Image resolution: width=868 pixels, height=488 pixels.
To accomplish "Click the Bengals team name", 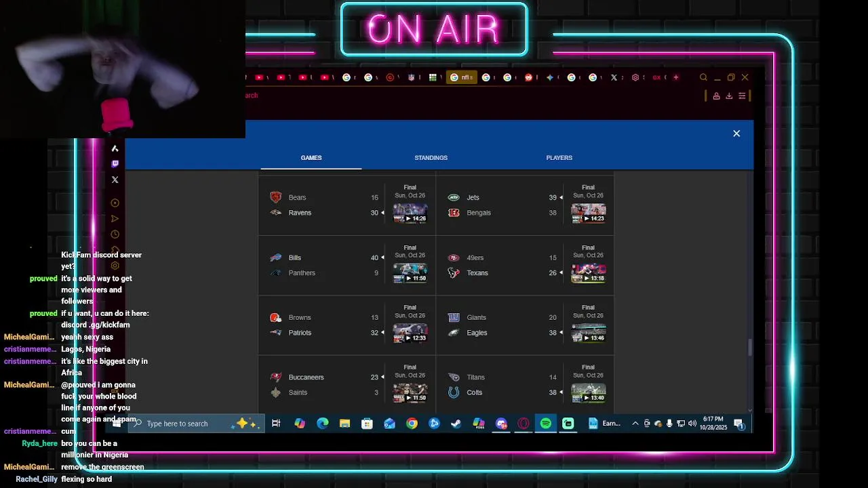I will 479,213.
